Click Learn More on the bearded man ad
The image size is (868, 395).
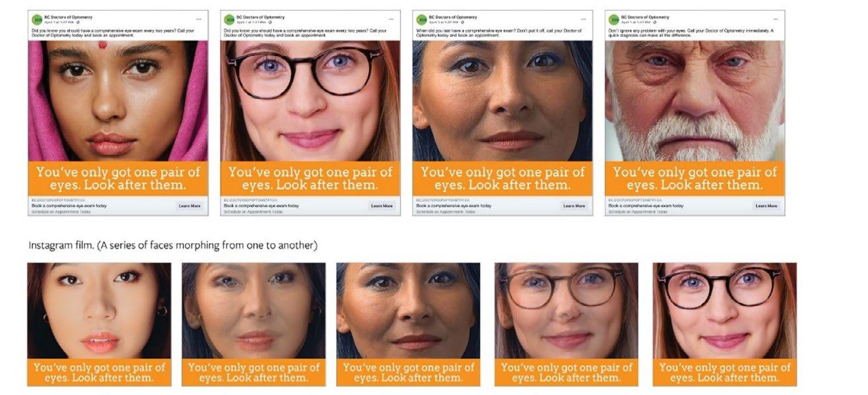[766, 206]
